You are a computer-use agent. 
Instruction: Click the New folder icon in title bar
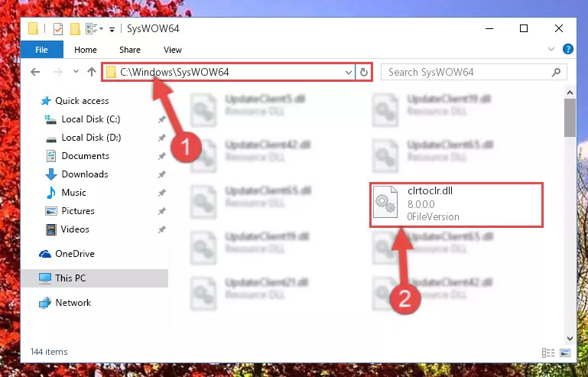coord(76,29)
